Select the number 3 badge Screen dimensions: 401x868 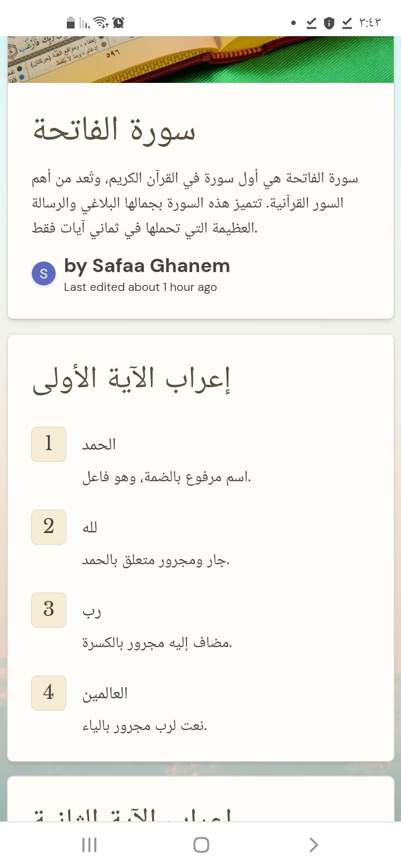[x=49, y=610]
